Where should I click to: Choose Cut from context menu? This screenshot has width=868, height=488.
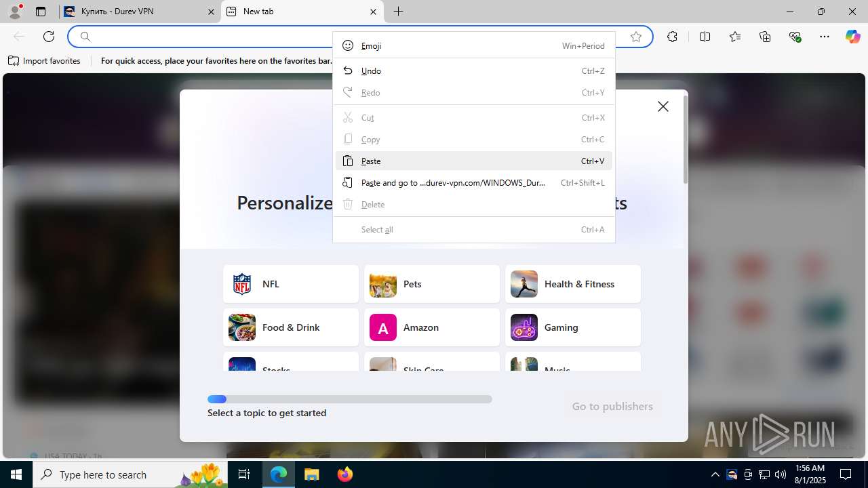pos(474,117)
